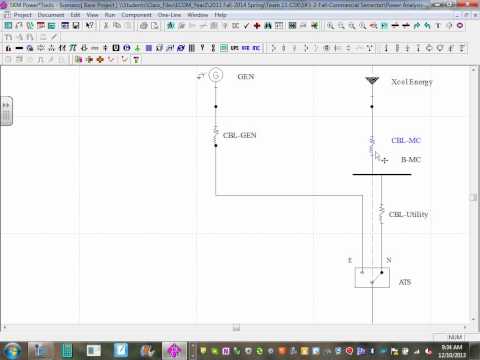Click the 'Xcel Energy' label text
Viewport: 480px width, 360px height.
[x=412, y=82]
